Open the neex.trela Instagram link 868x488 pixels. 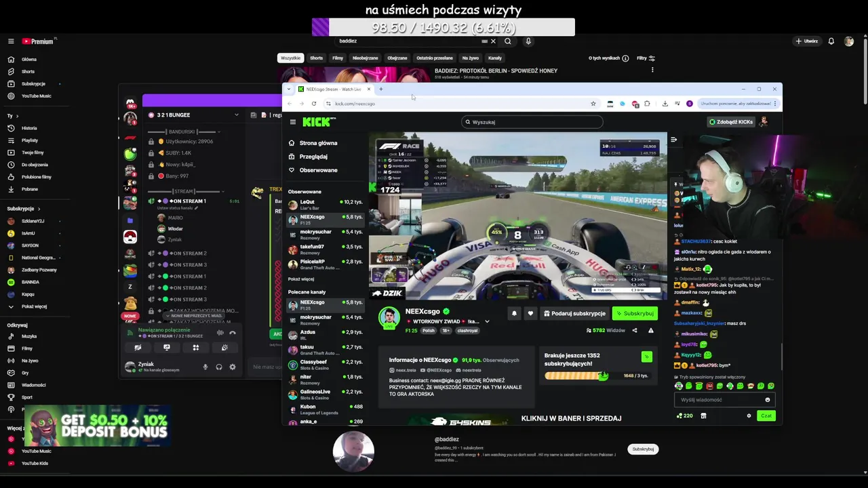click(x=404, y=370)
